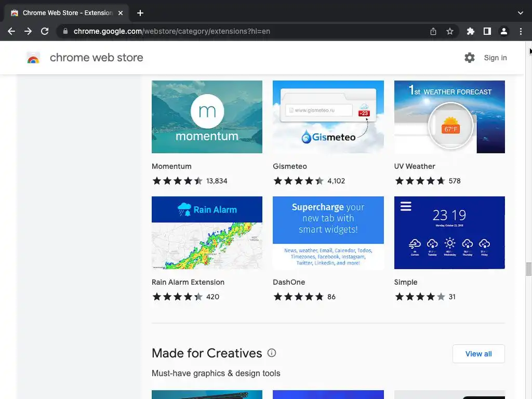The width and height of the screenshot is (532, 399).
Task: Toggle the side panel icon
Action: point(487,31)
